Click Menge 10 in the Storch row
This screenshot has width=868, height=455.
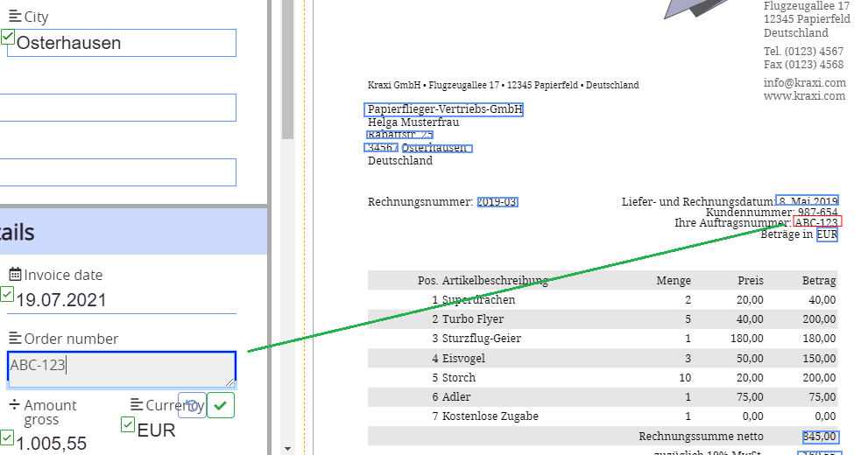pyautogui.click(x=685, y=378)
